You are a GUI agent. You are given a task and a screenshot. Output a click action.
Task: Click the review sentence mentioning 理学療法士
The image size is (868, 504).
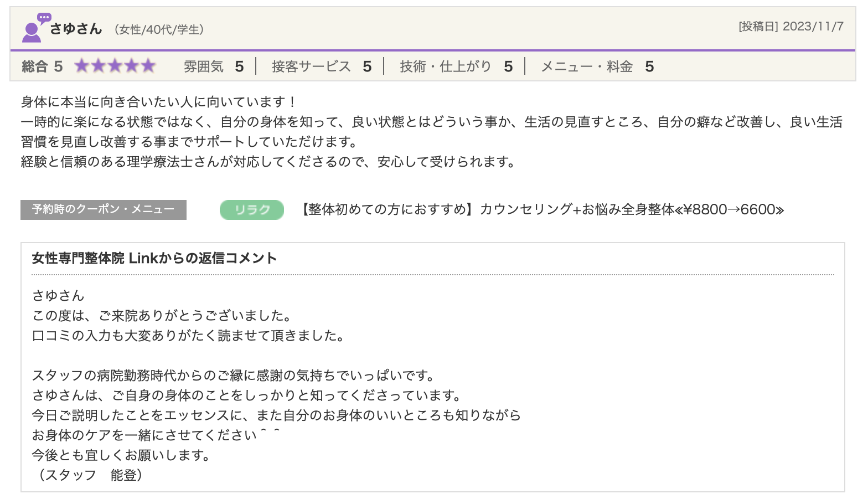268,162
